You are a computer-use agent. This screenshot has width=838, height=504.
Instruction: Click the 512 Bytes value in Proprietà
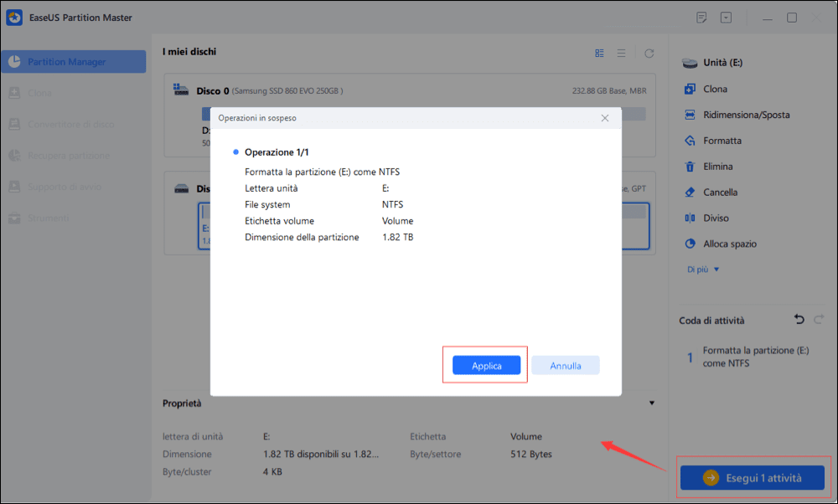point(531,455)
